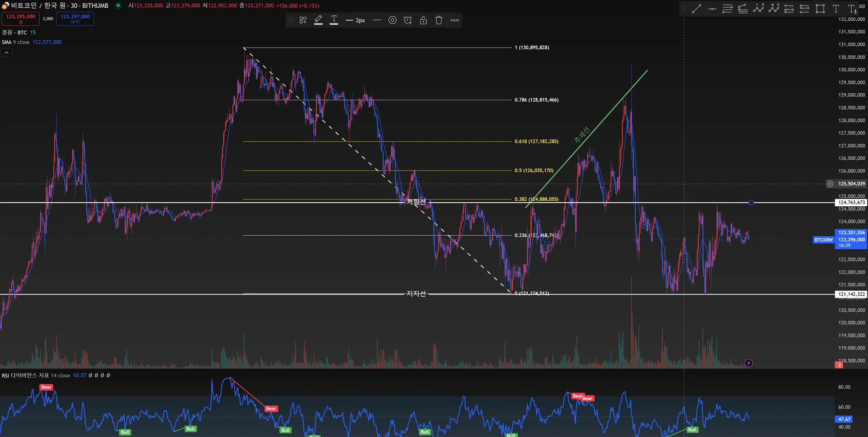
Task: Select the Trend Line drawing tool
Action: pos(697,9)
